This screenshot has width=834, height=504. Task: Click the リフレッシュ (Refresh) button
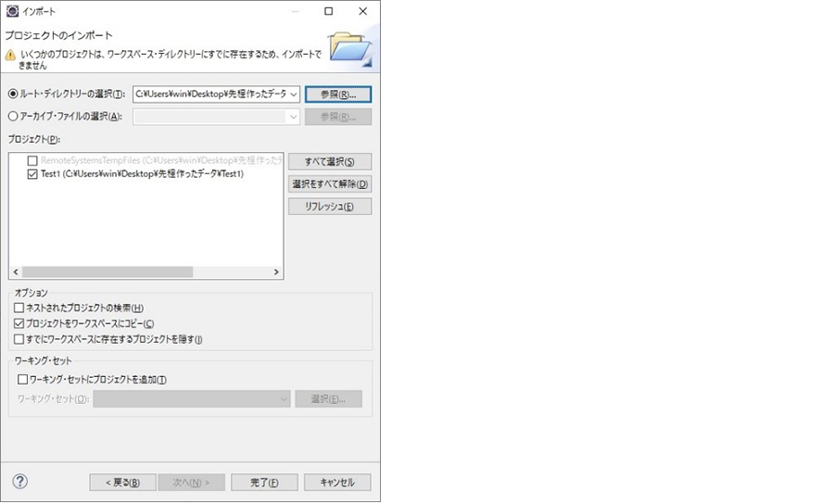pyautogui.click(x=330, y=207)
